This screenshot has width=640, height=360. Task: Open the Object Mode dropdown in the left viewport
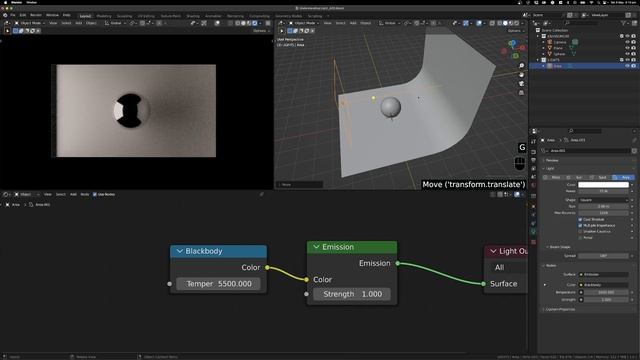[x=29, y=23]
